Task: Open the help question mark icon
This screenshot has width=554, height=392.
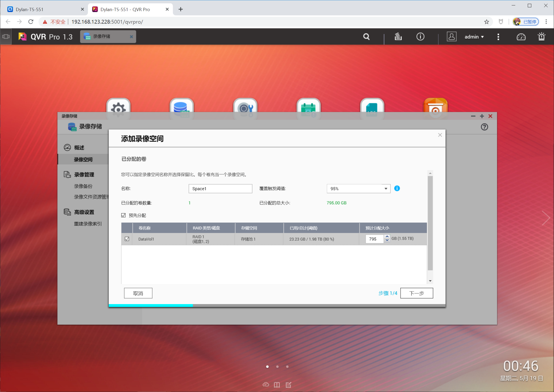Action: tap(484, 127)
